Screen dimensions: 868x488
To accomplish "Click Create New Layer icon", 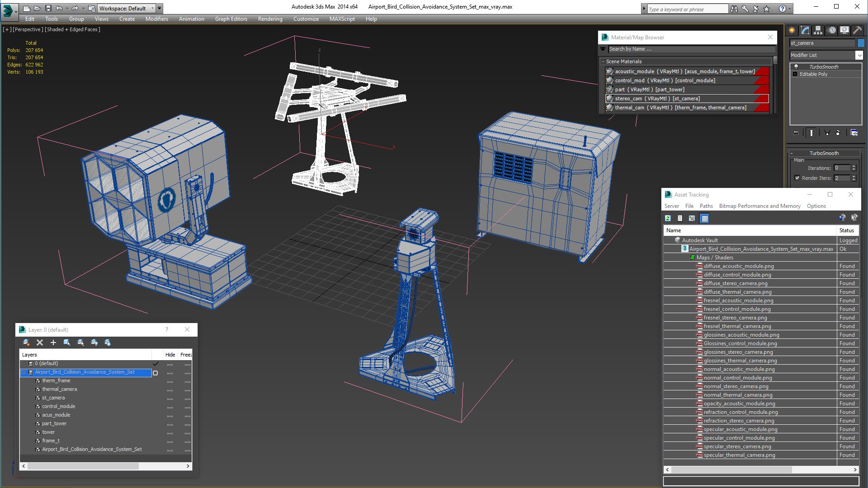I will (x=26, y=343).
